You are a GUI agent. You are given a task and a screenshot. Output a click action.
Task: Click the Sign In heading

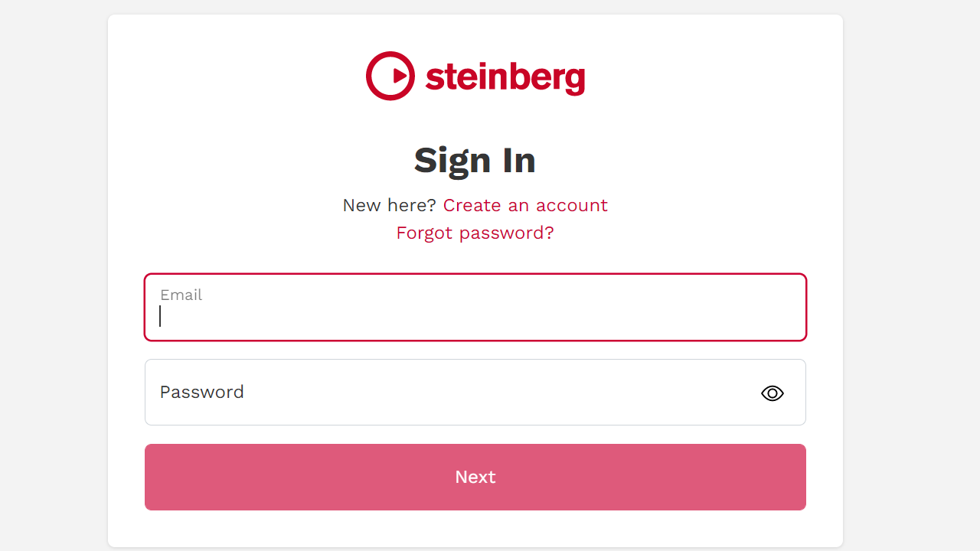pos(475,161)
